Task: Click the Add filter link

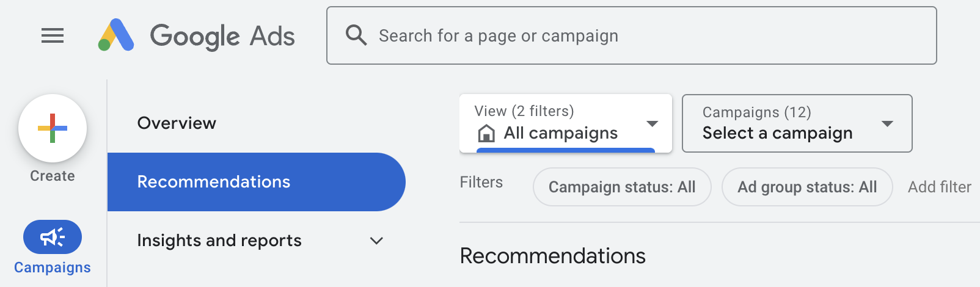Action: (x=940, y=187)
